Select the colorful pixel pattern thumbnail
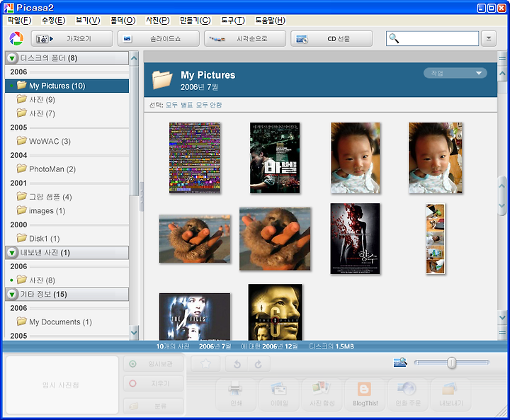 (x=195, y=158)
